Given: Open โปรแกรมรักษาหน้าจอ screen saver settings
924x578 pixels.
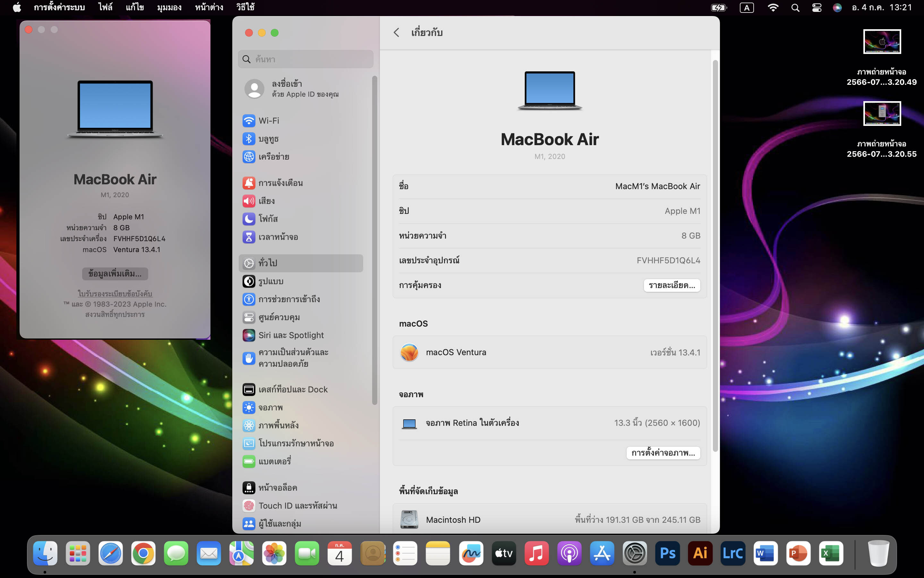Looking at the screenshot, I should click(x=301, y=443).
